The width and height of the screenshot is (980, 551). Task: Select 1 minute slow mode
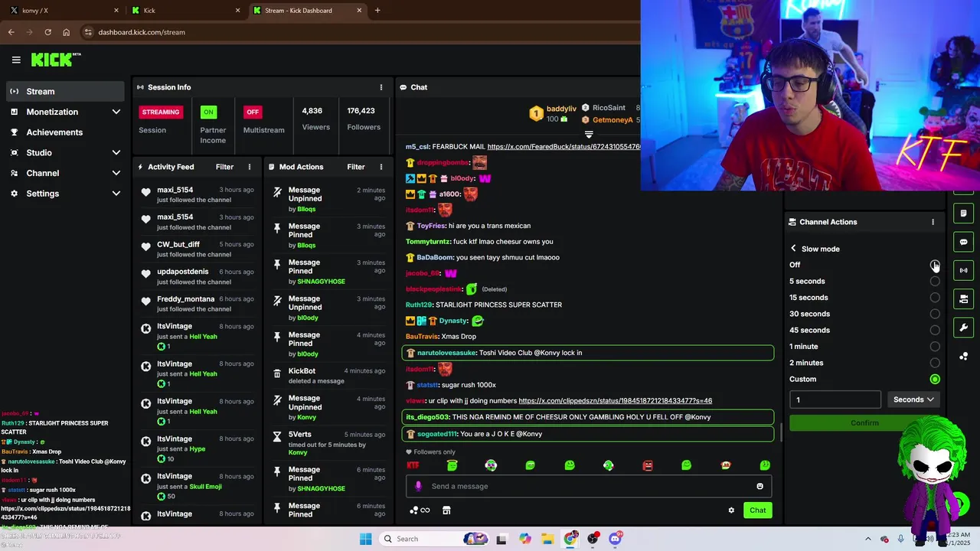coord(935,347)
